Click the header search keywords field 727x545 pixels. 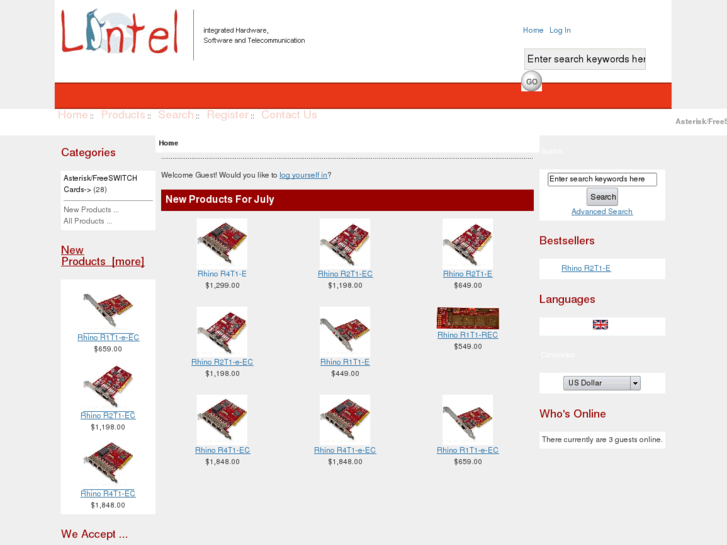[x=585, y=59]
